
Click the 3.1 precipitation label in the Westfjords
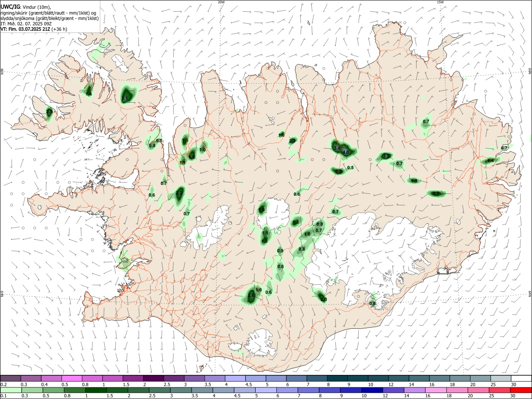point(125,99)
